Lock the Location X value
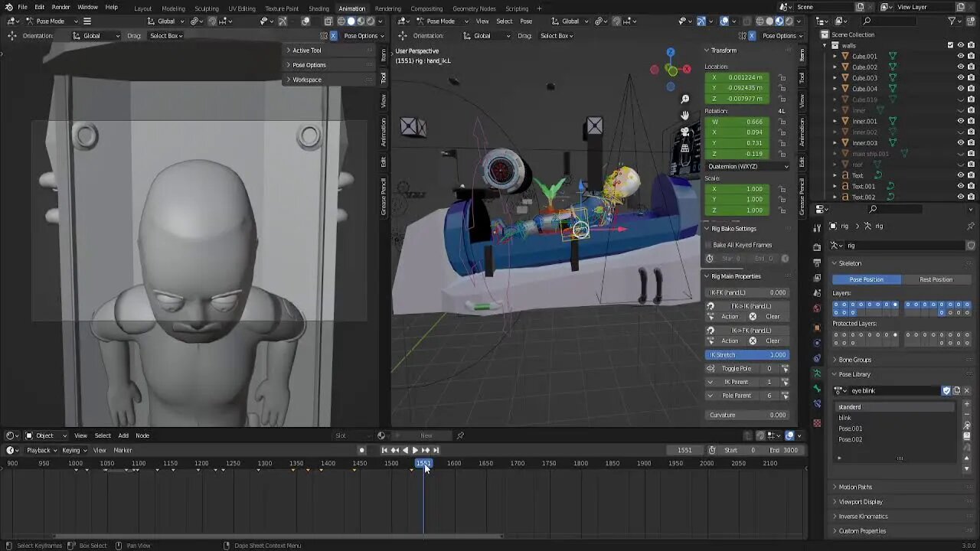The width and height of the screenshot is (980, 551). (782, 77)
